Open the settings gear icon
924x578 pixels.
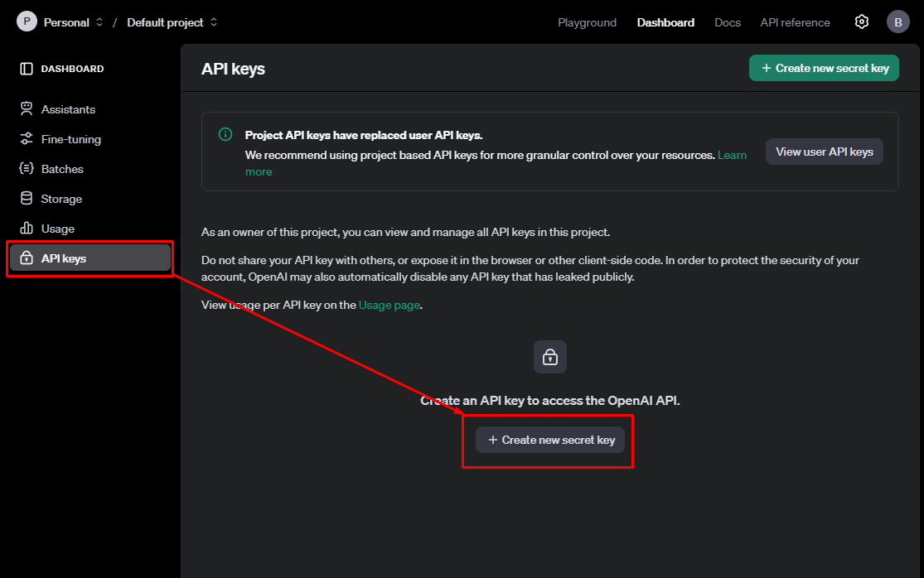(862, 22)
